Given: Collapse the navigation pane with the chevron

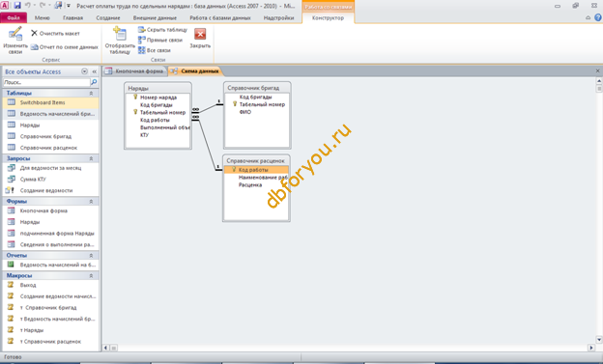Looking at the screenshot, I should [95, 71].
